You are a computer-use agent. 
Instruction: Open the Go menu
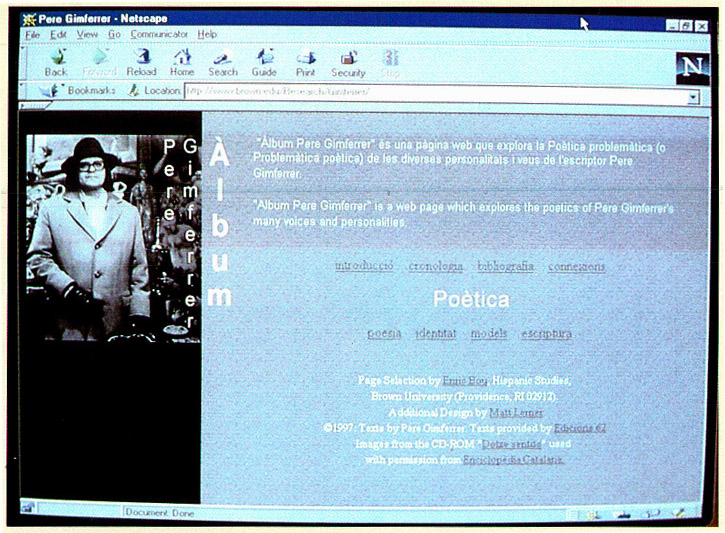(x=114, y=34)
